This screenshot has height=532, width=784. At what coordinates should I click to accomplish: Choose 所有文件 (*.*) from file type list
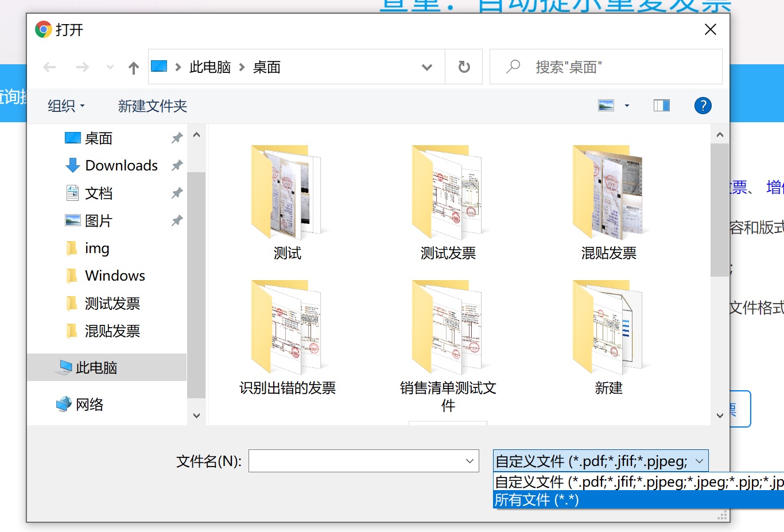pos(537,500)
